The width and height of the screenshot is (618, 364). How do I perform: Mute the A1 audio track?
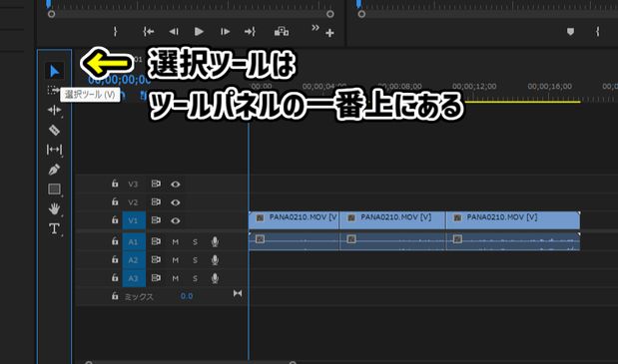(x=176, y=242)
